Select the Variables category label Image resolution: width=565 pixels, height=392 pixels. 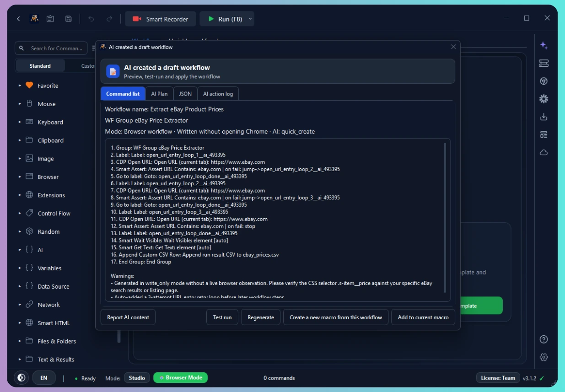point(49,268)
